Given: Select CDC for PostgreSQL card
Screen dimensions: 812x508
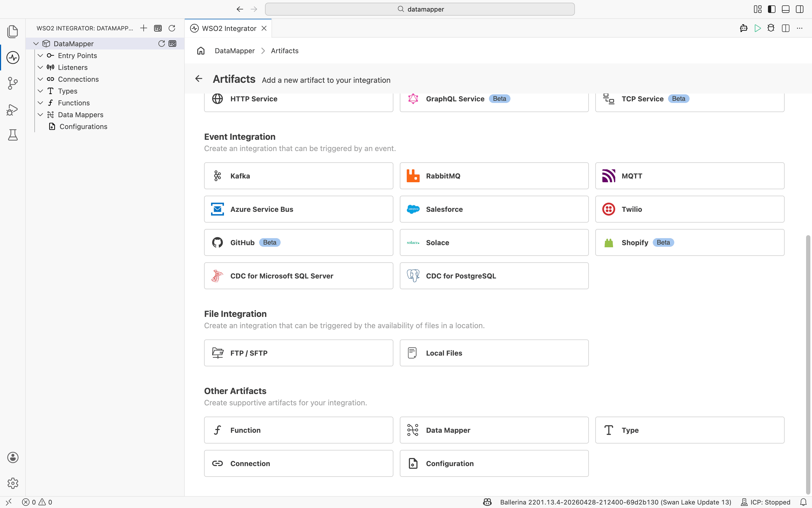Looking at the screenshot, I should [494, 276].
